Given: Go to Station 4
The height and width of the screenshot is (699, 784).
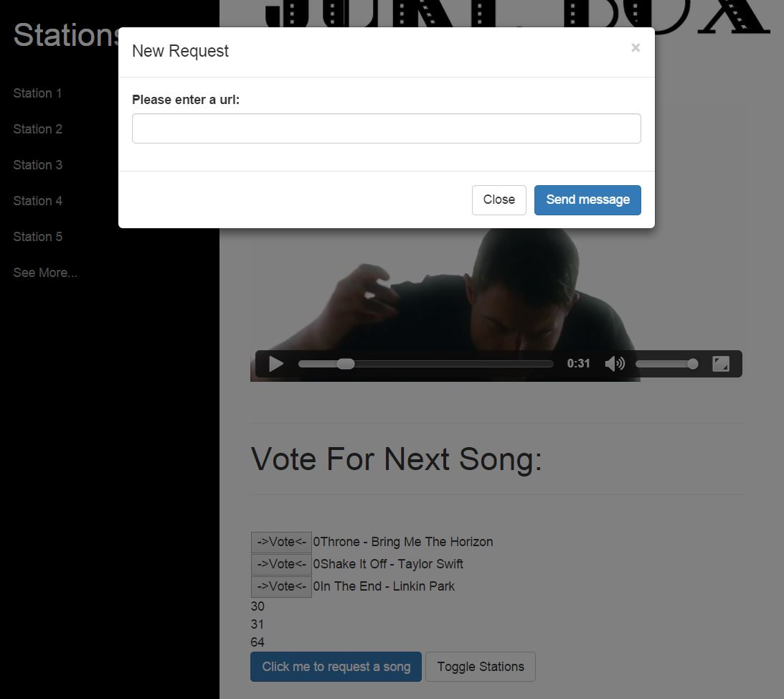Looking at the screenshot, I should click(38, 201).
